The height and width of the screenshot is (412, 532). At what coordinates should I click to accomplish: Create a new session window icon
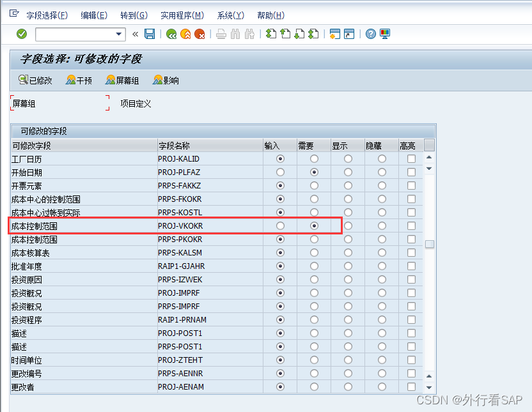[x=335, y=34]
